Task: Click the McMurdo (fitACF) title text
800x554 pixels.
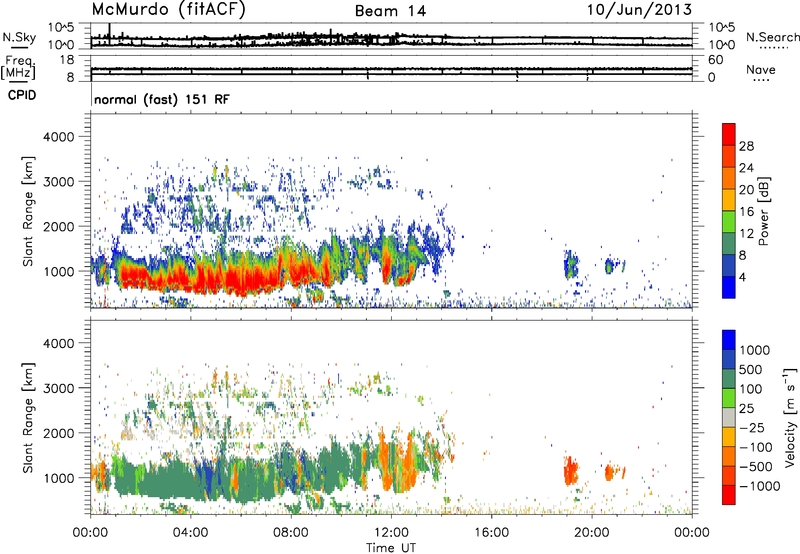Action: click(168, 10)
